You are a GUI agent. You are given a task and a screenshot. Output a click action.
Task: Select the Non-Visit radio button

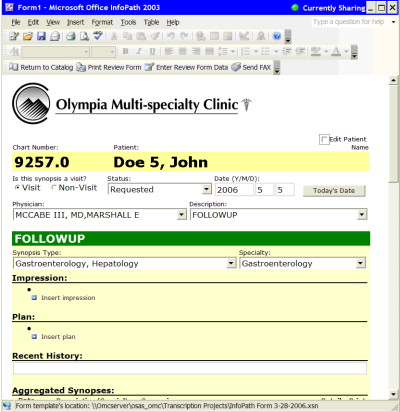point(53,188)
